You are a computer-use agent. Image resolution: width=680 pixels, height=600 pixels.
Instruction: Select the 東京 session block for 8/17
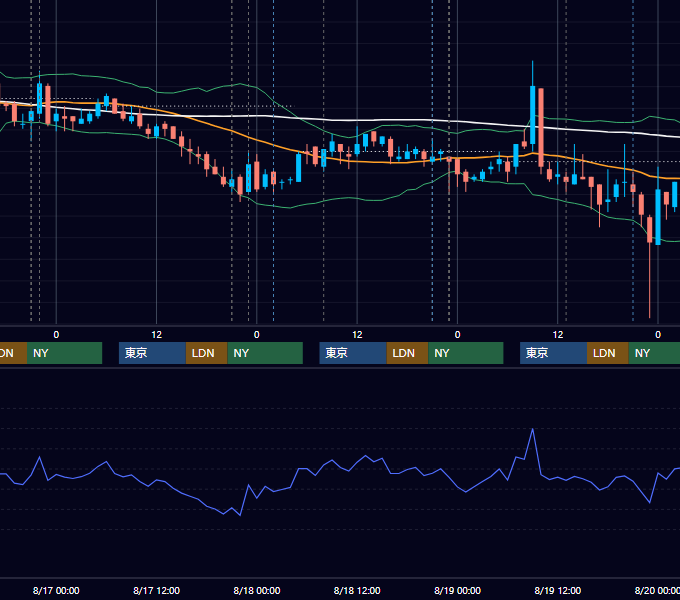click(x=153, y=353)
